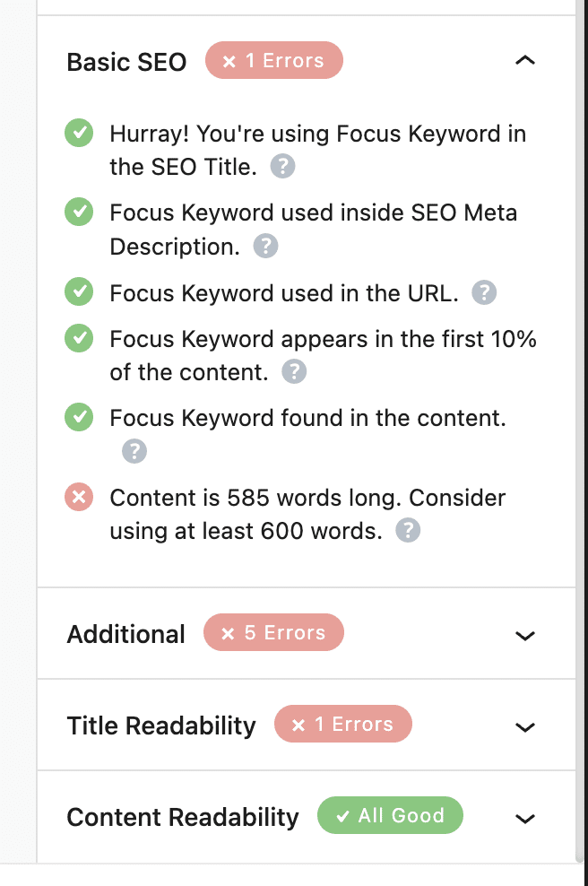Expand the Title Readability chevron

[525, 727]
